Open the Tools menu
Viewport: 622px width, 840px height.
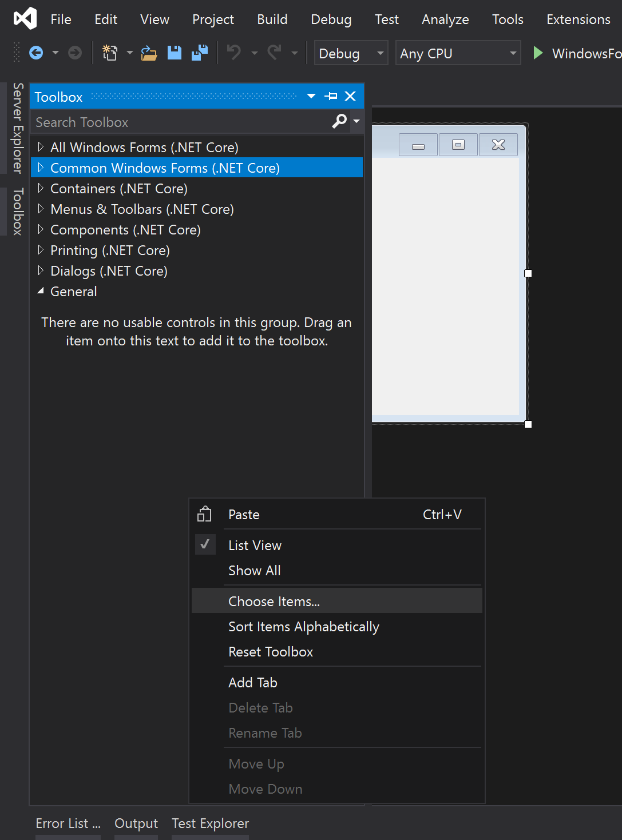pyautogui.click(x=508, y=19)
